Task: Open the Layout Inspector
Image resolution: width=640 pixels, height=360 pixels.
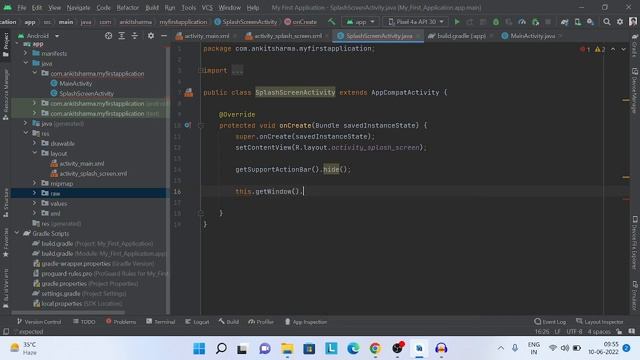Action: point(600,322)
